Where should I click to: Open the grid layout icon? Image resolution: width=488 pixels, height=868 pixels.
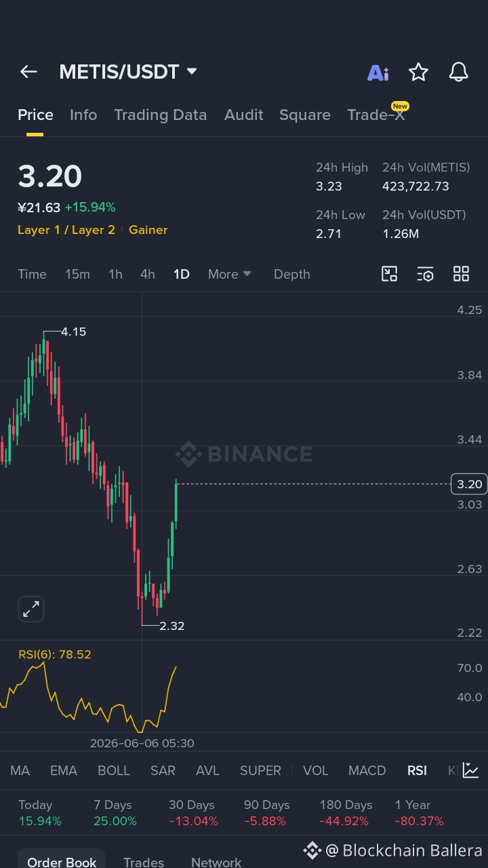[x=461, y=274]
